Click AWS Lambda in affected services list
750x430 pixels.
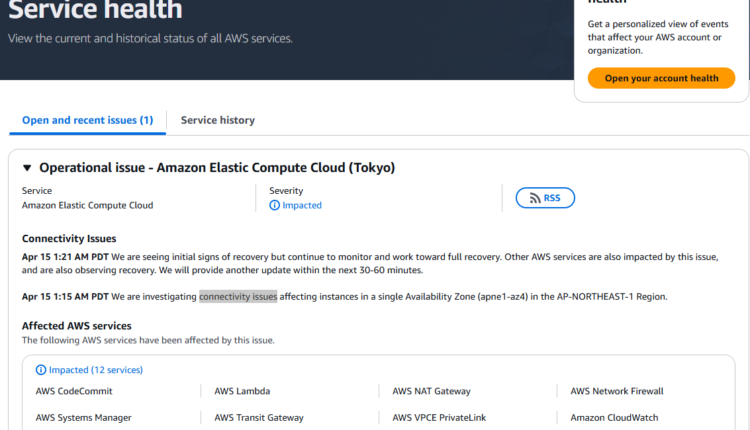(242, 391)
